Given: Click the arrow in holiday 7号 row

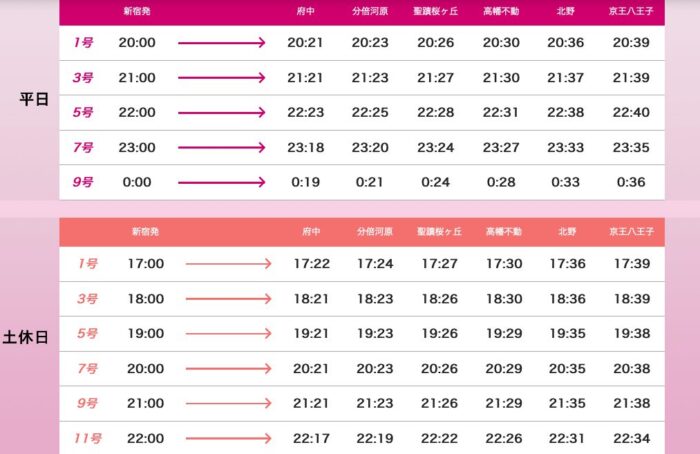Looking at the screenshot, I should [228, 369].
